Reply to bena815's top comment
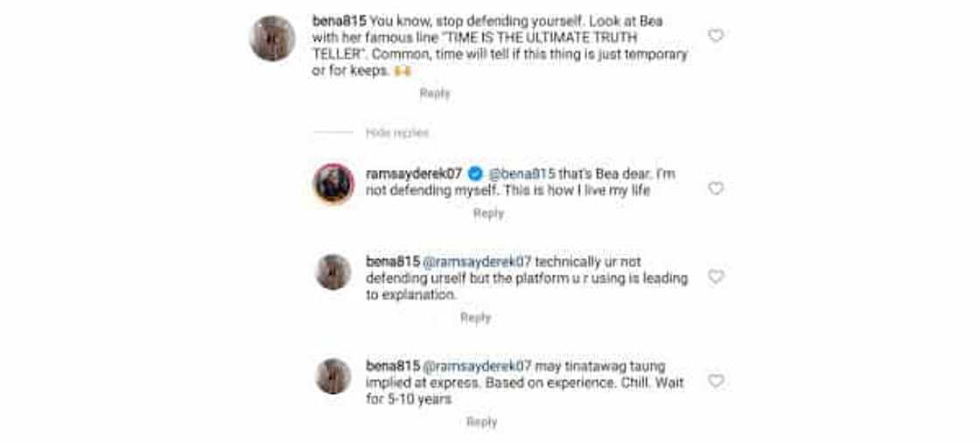Screen dimensions: 980x443 (x=435, y=94)
